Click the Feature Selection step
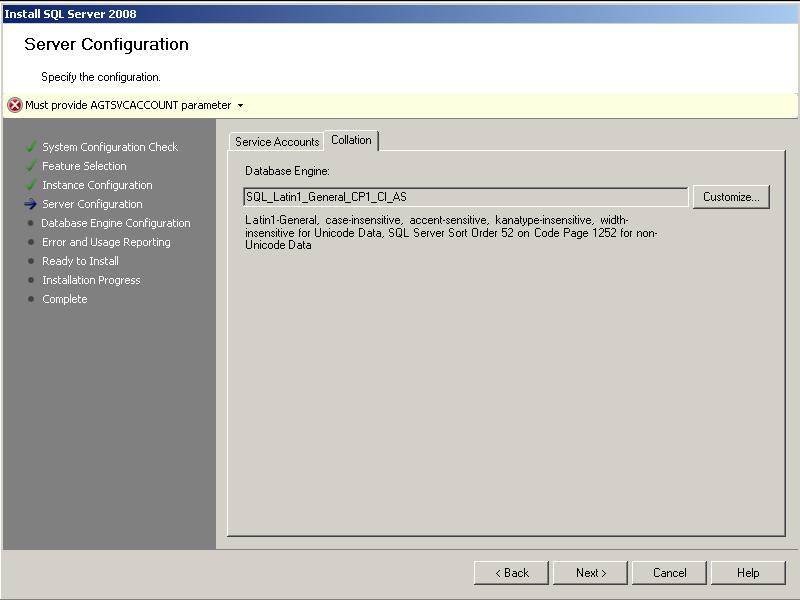Image resolution: width=800 pixels, height=600 pixels. pos(84,166)
